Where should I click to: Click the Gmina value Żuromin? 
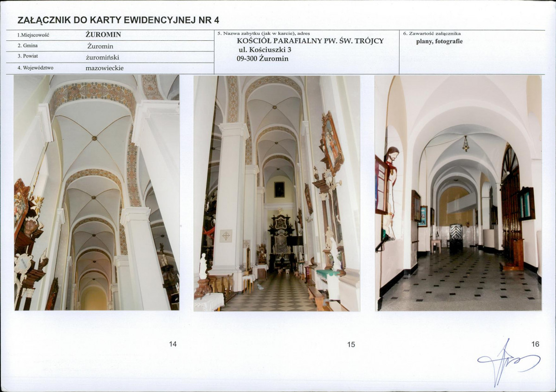tap(100, 46)
